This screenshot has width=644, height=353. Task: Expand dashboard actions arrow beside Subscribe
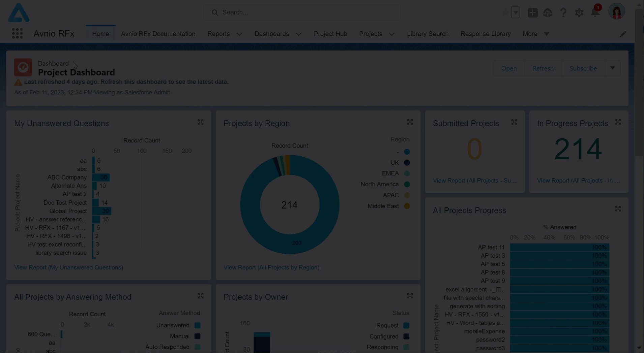coord(613,68)
